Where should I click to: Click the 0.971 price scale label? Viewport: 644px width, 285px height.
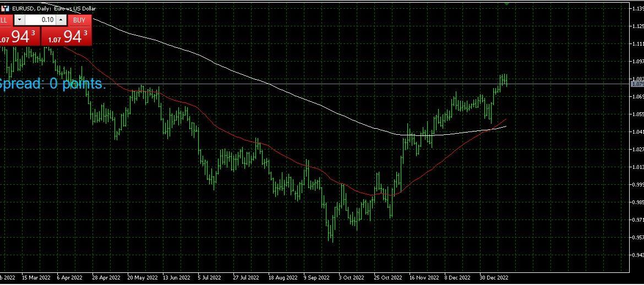638,220
